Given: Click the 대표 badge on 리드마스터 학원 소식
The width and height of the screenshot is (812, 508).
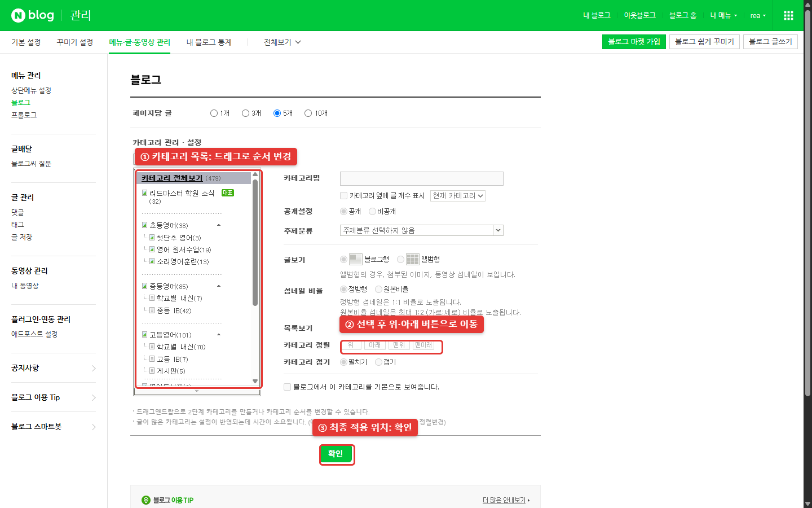Looking at the screenshot, I should (228, 193).
